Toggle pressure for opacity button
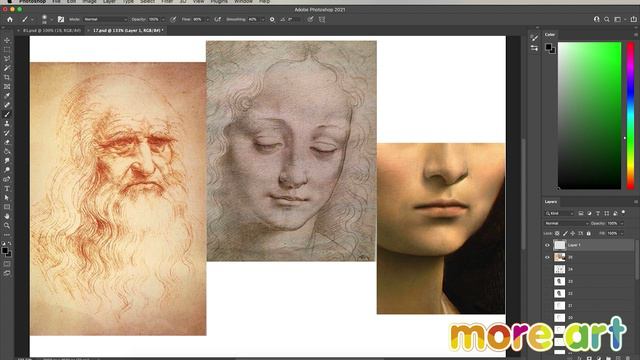The width and height of the screenshot is (640, 360). [173, 19]
